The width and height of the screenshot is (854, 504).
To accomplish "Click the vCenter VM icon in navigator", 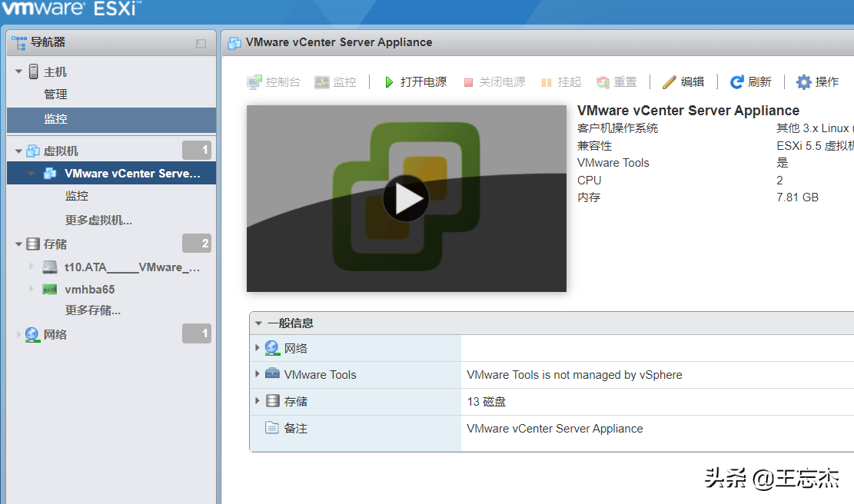I will (x=50, y=173).
